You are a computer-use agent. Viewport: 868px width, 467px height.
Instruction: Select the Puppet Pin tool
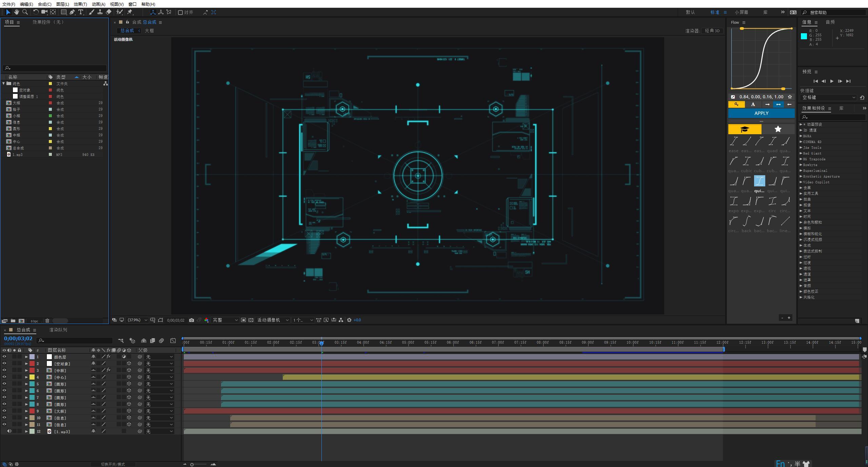[x=130, y=12]
